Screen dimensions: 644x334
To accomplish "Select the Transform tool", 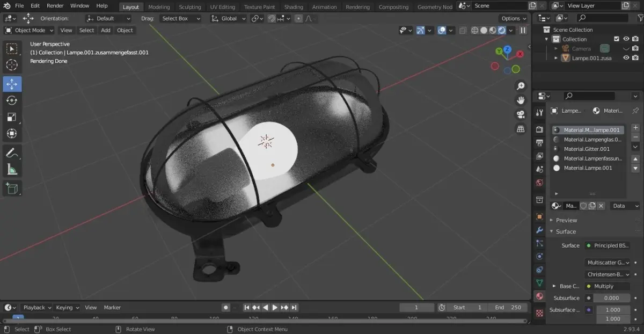I will click(12, 134).
